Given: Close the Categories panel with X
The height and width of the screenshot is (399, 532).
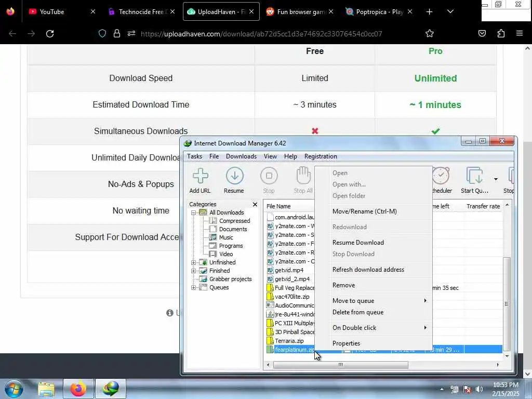Looking at the screenshot, I should [x=255, y=204].
